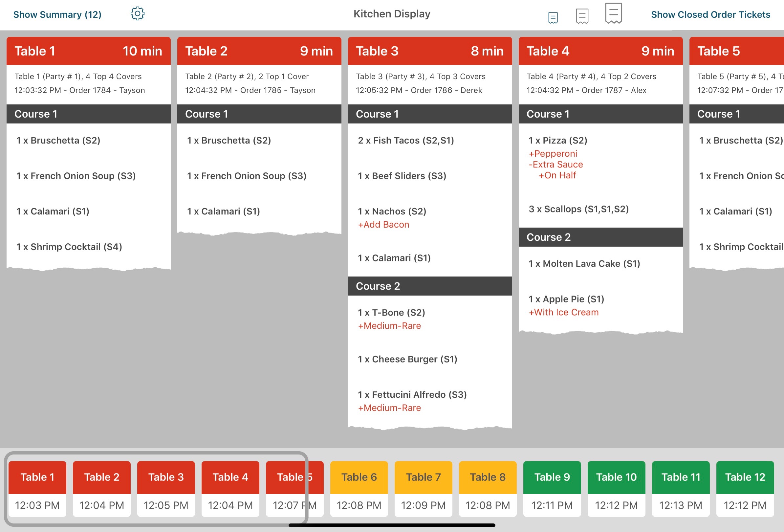Open Show Summary (12)
This screenshot has width=784, height=532.
coord(57,14)
